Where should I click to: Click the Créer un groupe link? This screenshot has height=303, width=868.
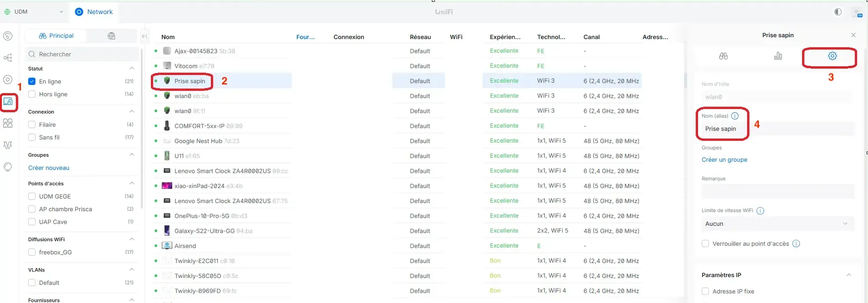pos(724,159)
